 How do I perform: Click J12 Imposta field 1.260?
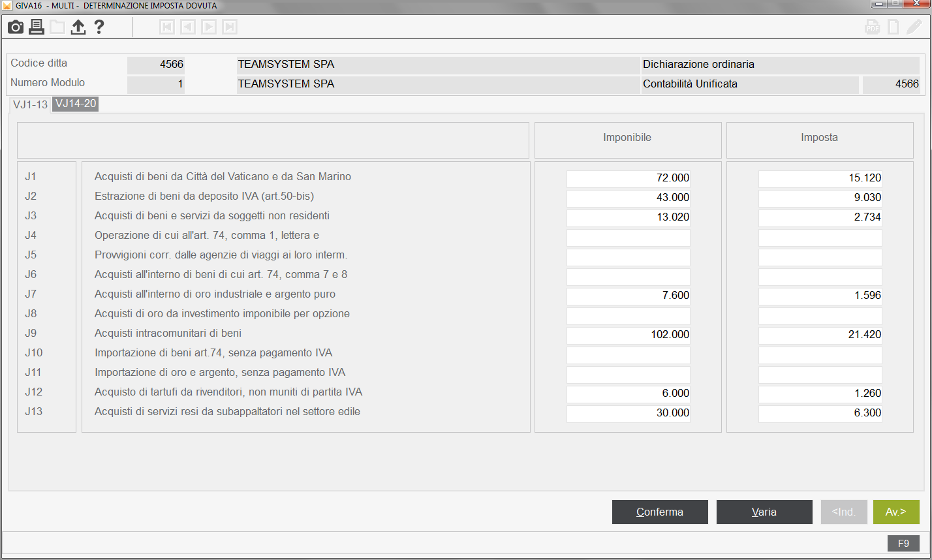(820, 394)
